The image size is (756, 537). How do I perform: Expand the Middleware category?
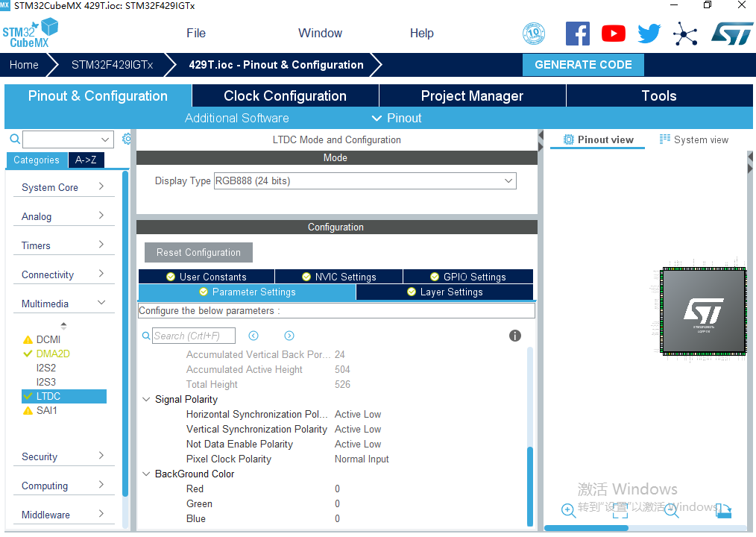point(63,515)
